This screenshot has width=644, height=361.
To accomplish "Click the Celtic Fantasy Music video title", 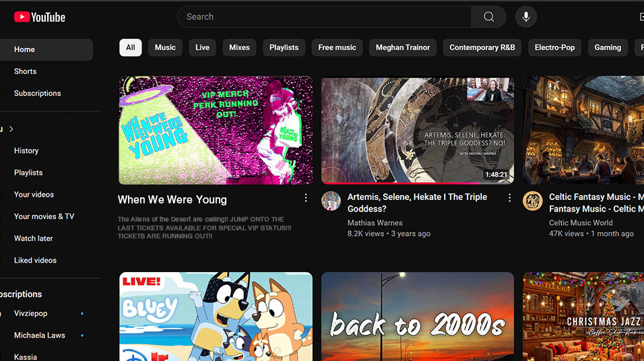I will coord(596,203).
